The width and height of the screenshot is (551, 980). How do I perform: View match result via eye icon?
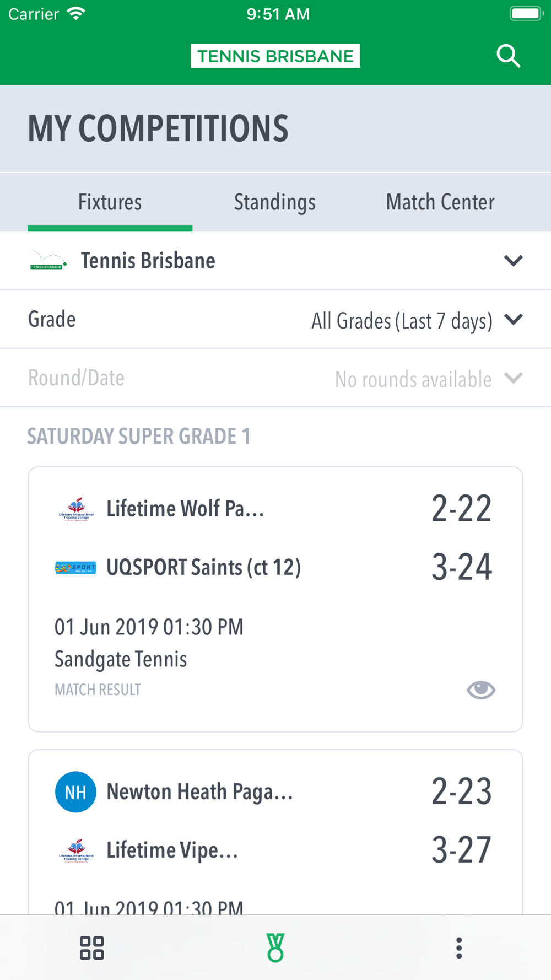[481, 690]
